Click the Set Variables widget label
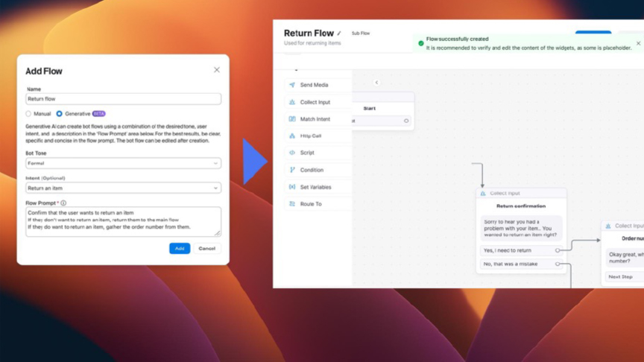The width and height of the screenshot is (644, 362). pyautogui.click(x=315, y=187)
